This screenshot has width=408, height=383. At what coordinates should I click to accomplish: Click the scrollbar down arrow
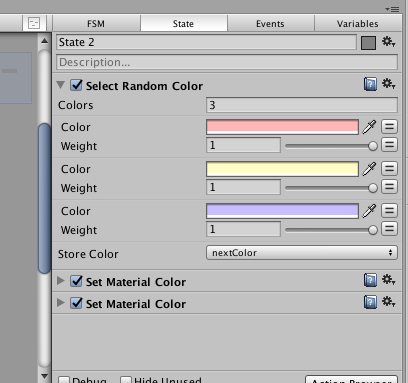(45, 376)
